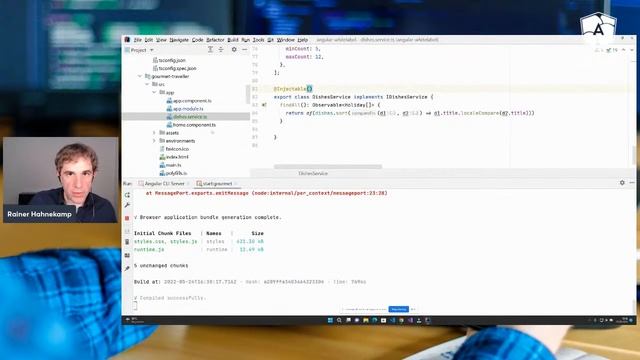
Task: Click the wrench icon in Run panel
Action: point(127,205)
